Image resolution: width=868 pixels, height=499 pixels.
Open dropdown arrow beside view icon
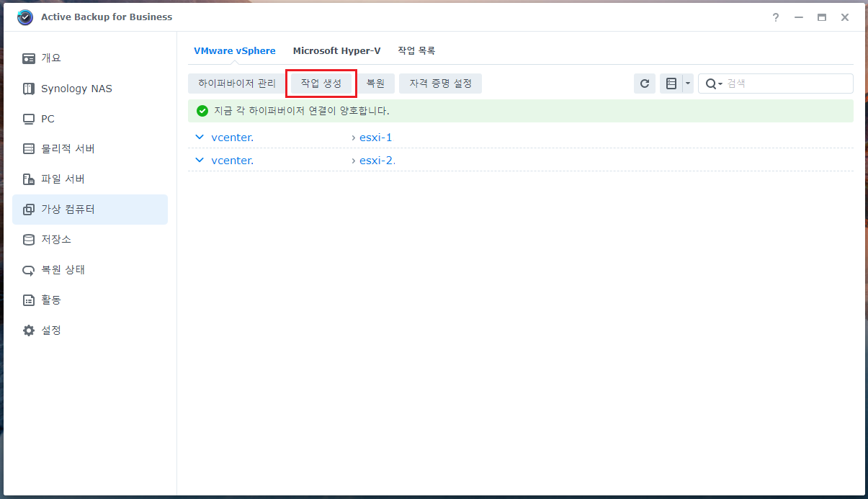pos(688,84)
